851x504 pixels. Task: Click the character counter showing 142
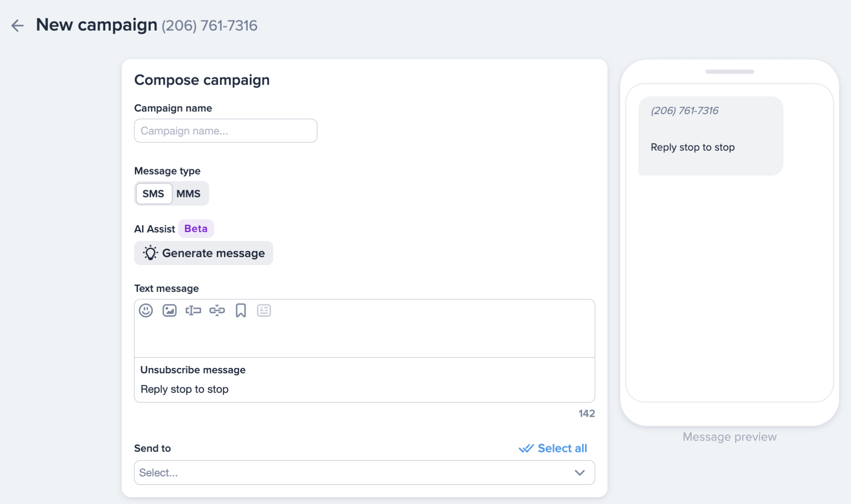(586, 413)
